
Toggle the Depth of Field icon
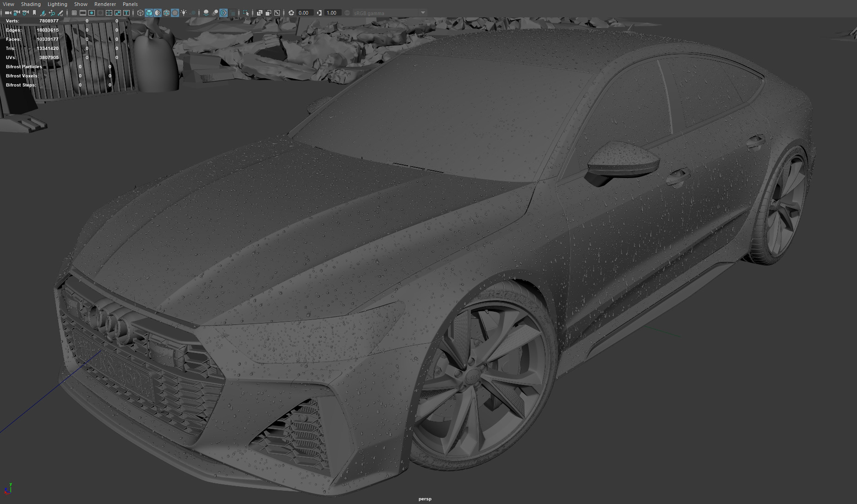pyautogui.click(x=232, y=13)
